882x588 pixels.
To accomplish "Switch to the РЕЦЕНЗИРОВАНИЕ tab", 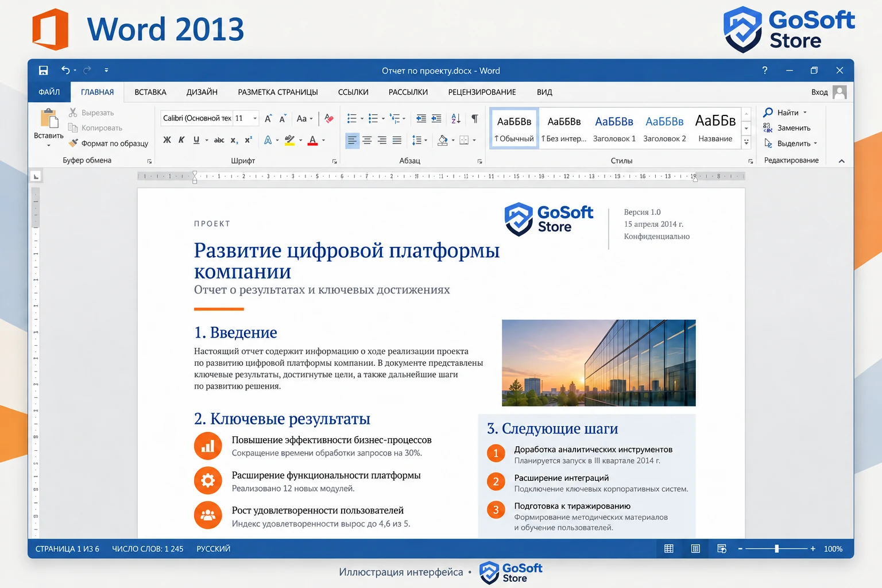I will [482, 92].
